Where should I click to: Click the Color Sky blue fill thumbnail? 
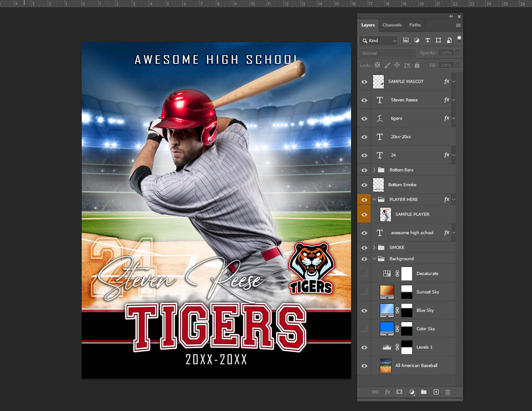coord(387,328)
